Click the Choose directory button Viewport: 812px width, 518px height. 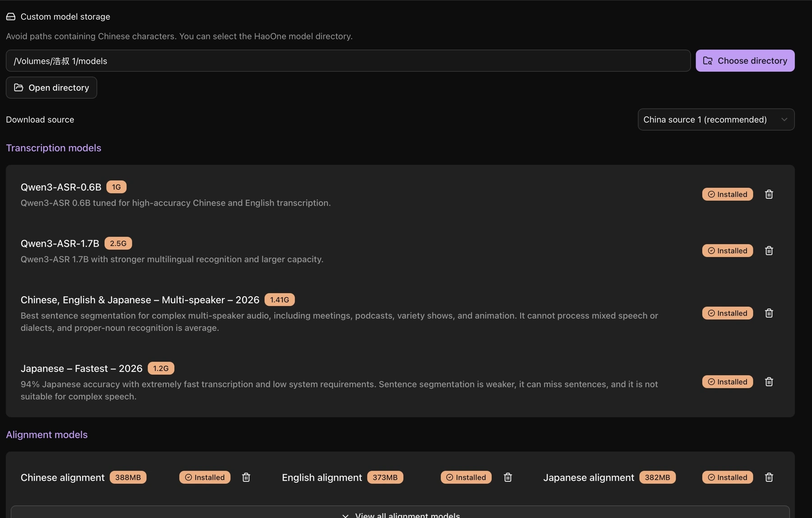[745, 61]
